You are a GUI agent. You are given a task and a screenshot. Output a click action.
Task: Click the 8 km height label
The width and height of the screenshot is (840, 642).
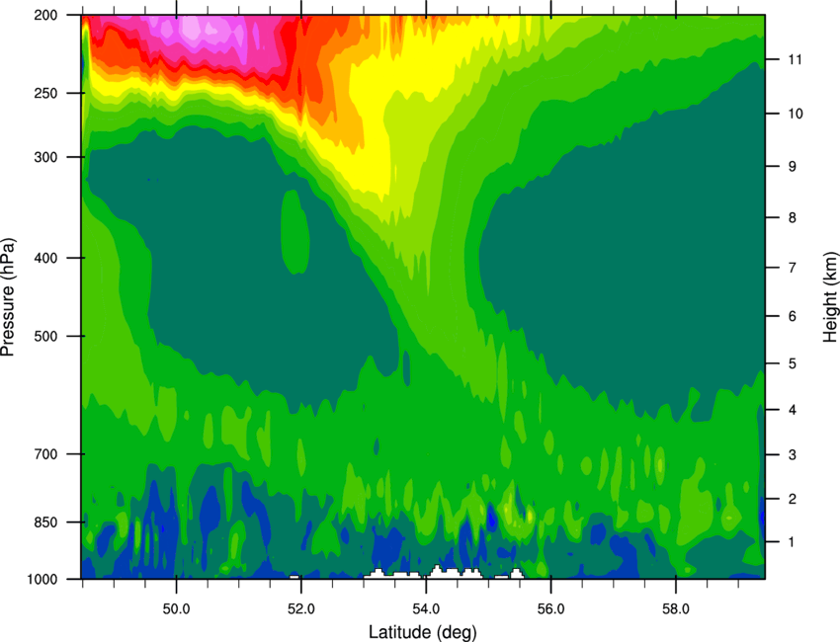pos(793,217)
